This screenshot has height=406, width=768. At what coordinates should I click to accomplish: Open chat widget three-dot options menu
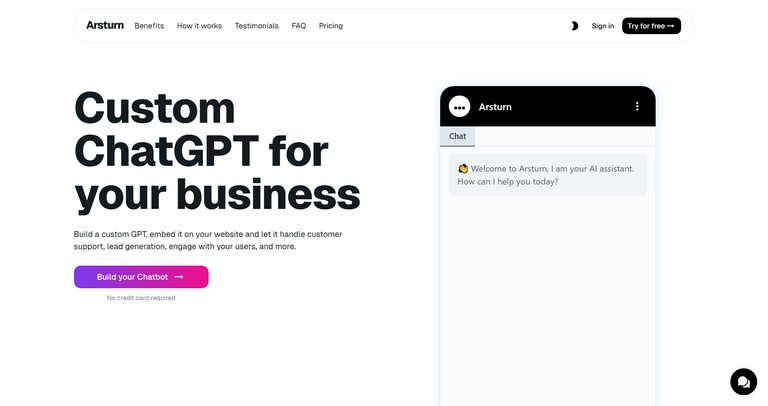pyautogui.click(x=637, y=106)
